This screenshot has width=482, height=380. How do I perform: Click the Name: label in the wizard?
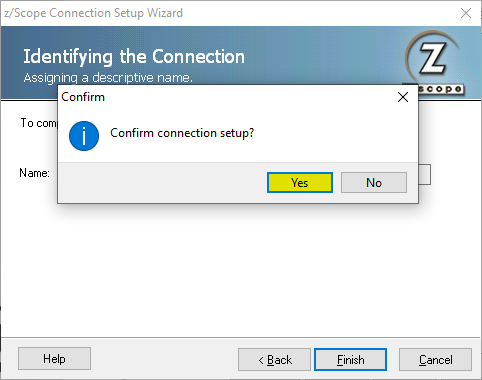(x=34, y=173)
